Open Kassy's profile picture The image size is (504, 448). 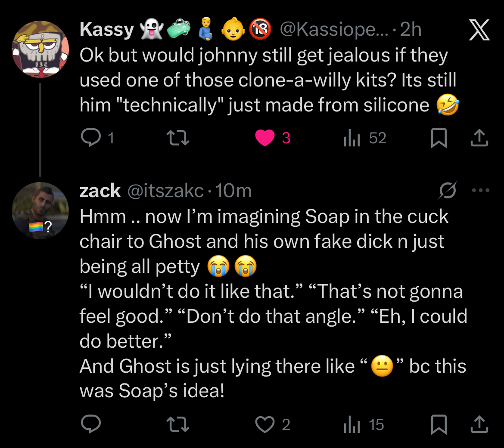coord(40,49)
